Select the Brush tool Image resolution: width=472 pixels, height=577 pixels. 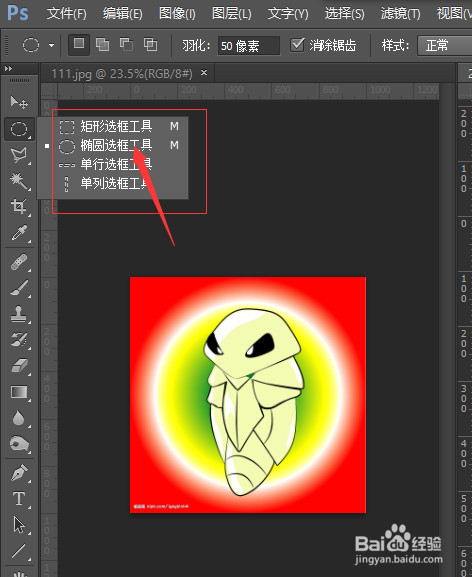[x=19, y=288]
